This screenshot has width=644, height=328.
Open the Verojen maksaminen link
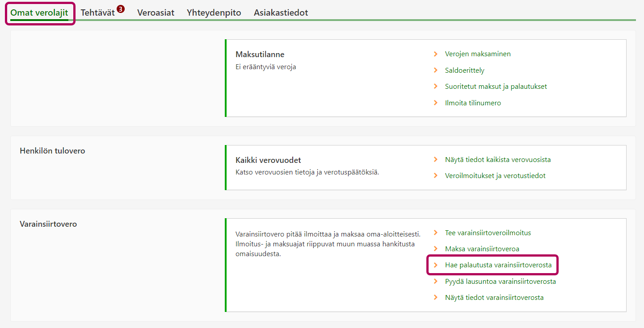(478, 54)
